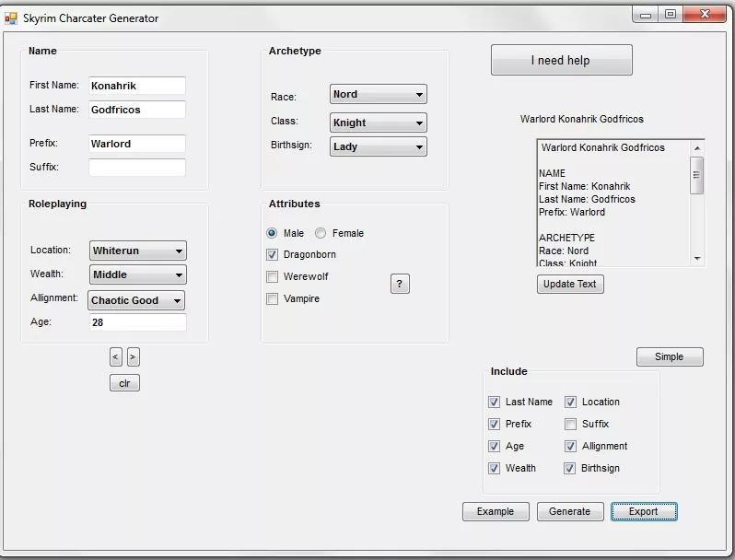Click the output text box scrollbar thumb
The image size is (735, 560).
point(697,175)
